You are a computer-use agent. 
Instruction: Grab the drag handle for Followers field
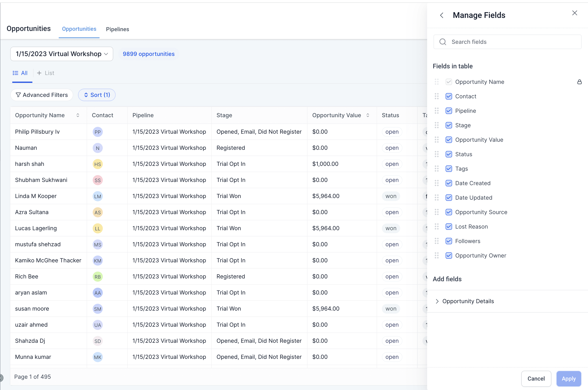[x=437, y=241]
